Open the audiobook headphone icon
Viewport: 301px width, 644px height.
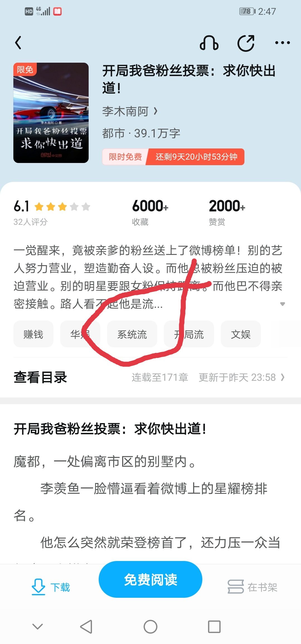209,43
